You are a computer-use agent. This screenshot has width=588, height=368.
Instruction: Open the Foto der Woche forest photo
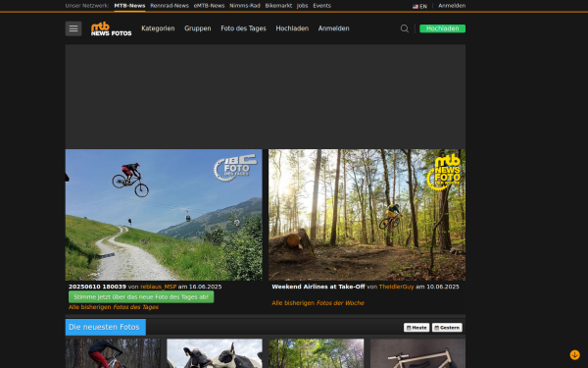pyautogui.click(x=367, y=215)
